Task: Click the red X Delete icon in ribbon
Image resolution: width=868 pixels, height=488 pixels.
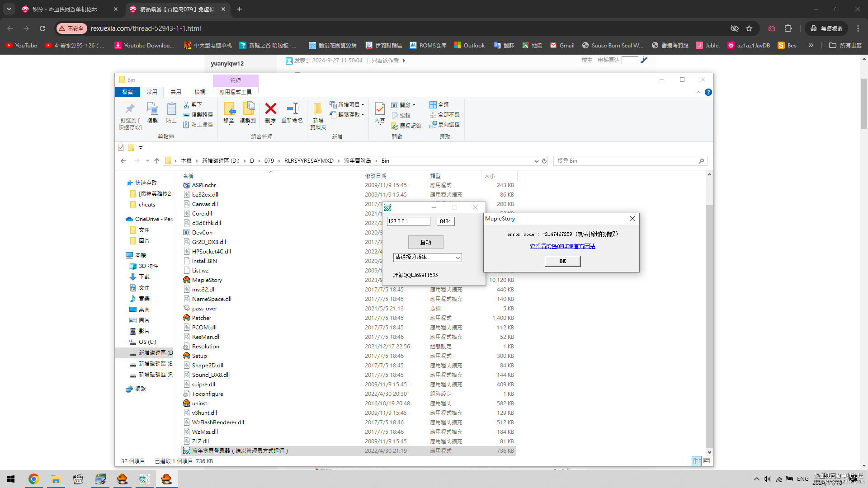Action: click(x=270, y=109)
